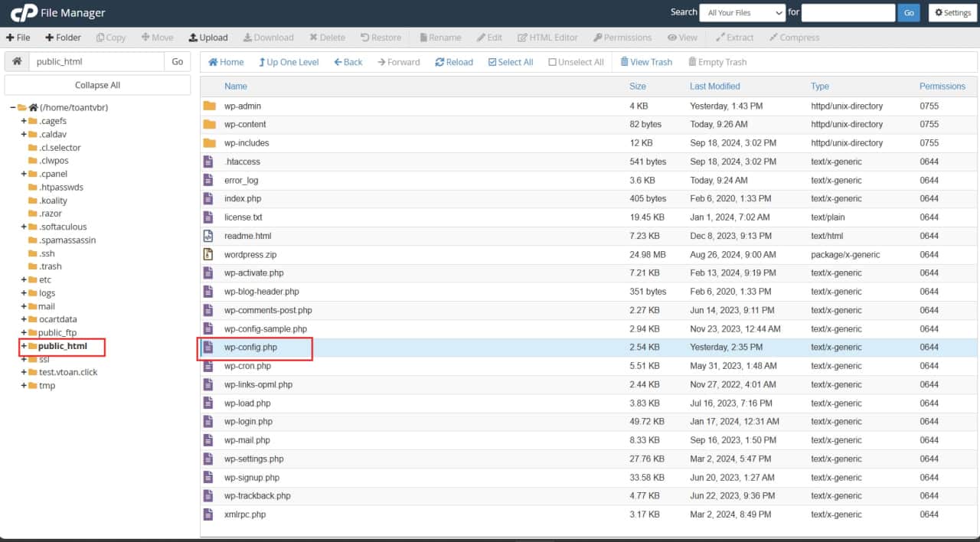This screenshot has height=542, width=980.
Task: Click Unselect All checkbox button
Action: click(x=576, y=62)
